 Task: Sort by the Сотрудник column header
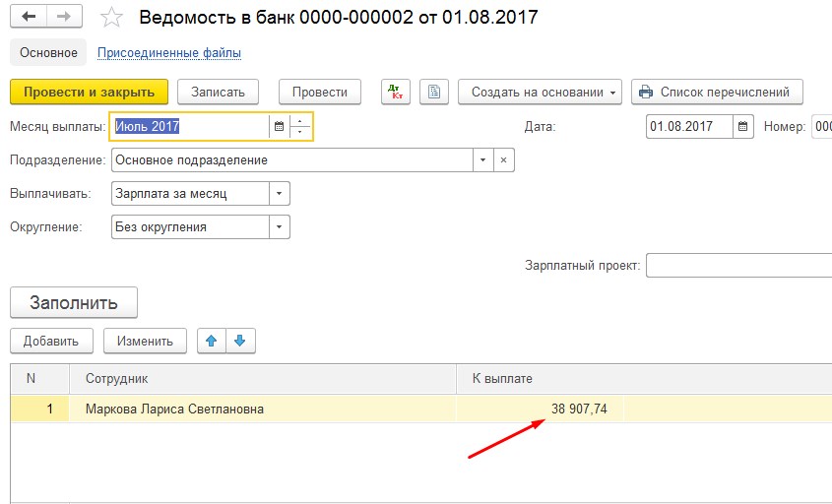pyautogui.click(x=263, y=378)
